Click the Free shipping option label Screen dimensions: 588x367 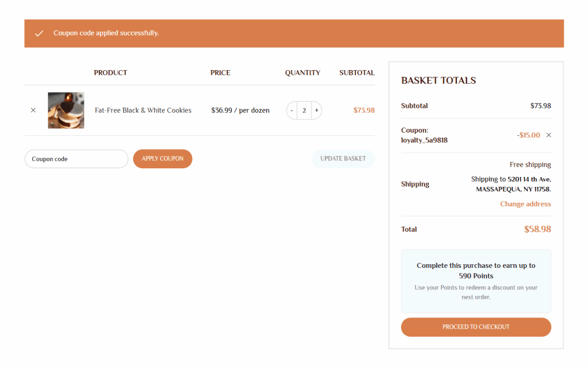[x=530, y=165]
